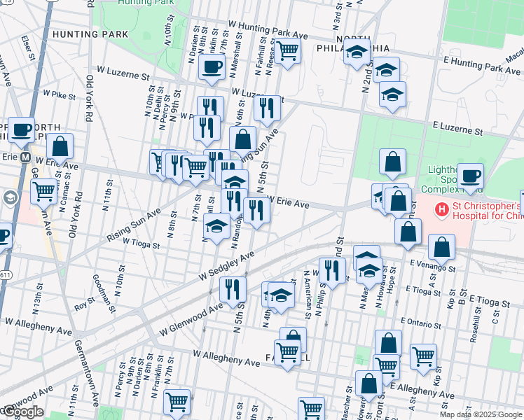Click the Rosehill St street label
The image size is (524, 420).
point(476,325)
